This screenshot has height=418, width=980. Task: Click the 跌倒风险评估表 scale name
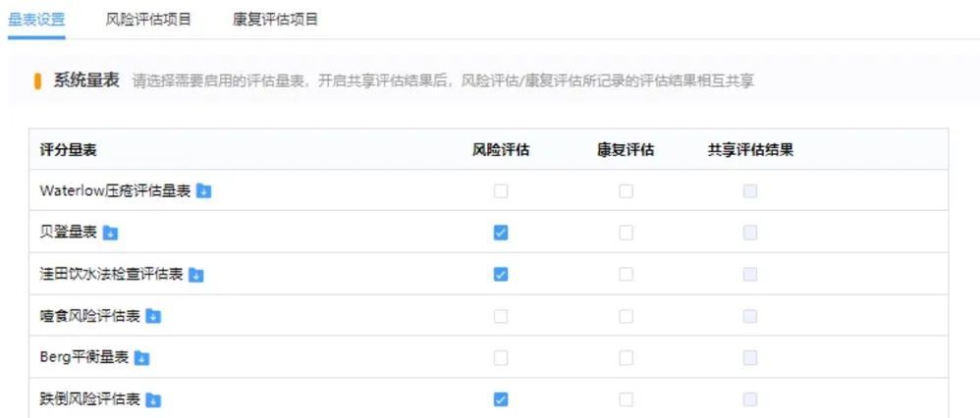(90, 399)
